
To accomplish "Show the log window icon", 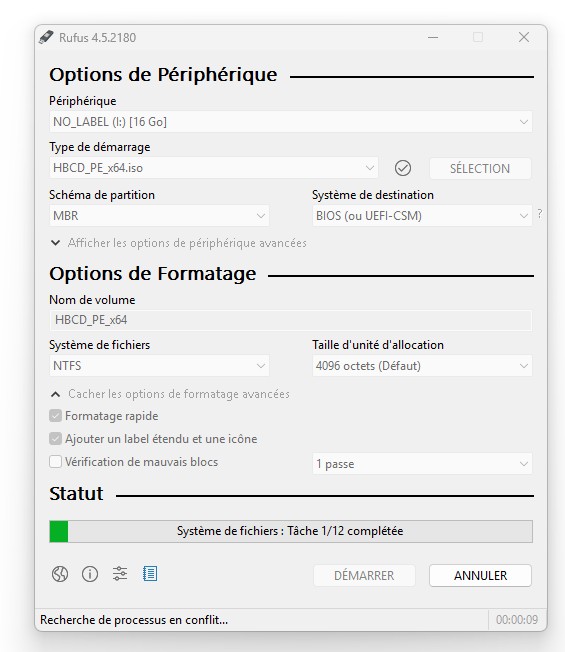I will (x=150, y=574).
